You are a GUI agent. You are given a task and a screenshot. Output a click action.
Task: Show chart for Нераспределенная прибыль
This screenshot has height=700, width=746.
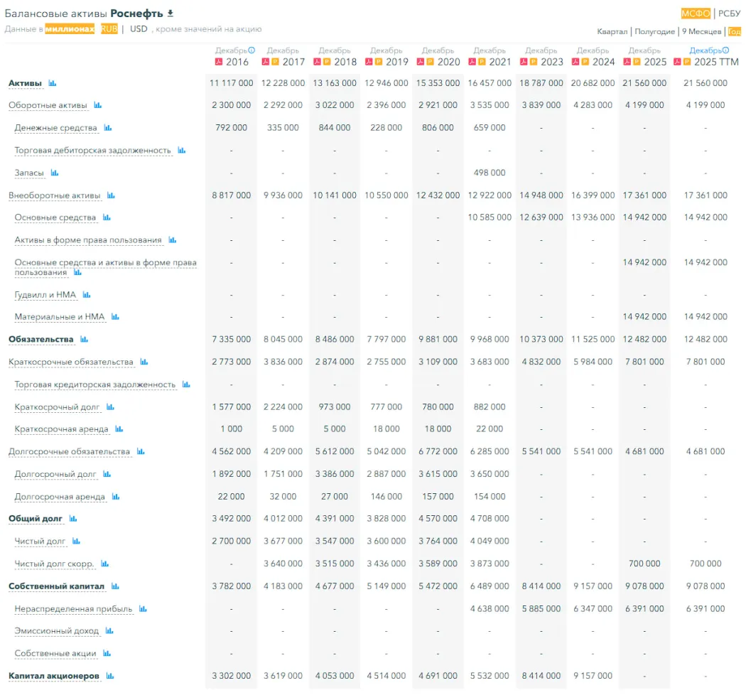143,608
